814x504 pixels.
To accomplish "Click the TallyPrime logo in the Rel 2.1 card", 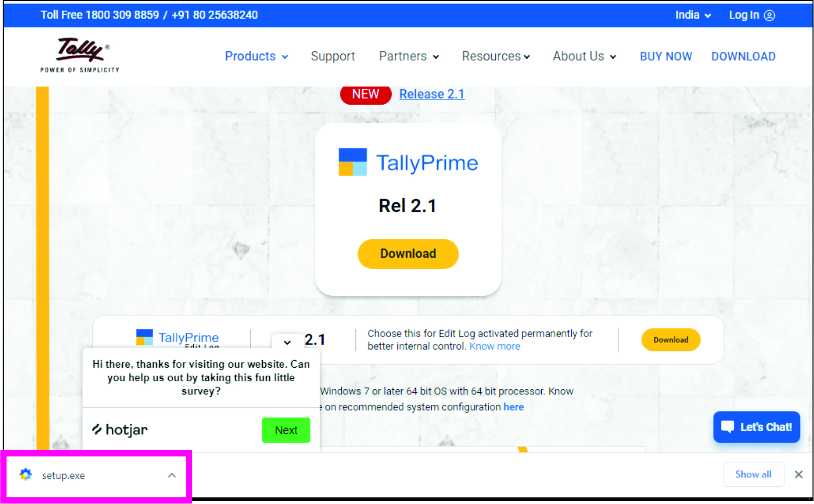I will (x=408, y=162).
